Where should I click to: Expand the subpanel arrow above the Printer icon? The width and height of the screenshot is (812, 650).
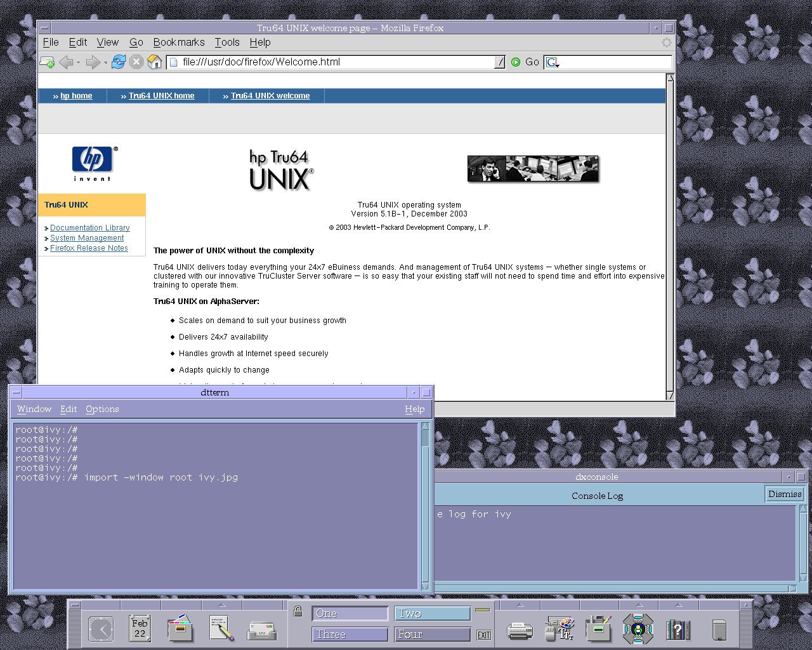(520, 605)
